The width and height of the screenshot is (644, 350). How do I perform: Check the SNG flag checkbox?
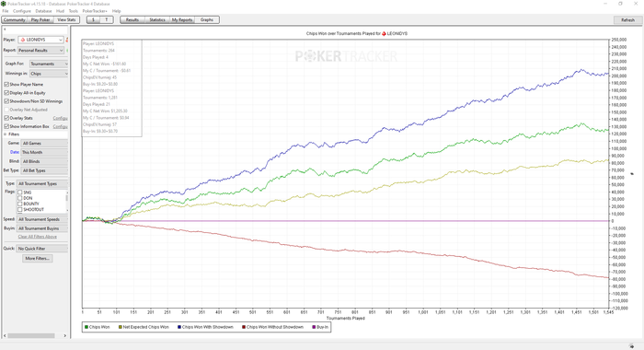tap(19, 192)
